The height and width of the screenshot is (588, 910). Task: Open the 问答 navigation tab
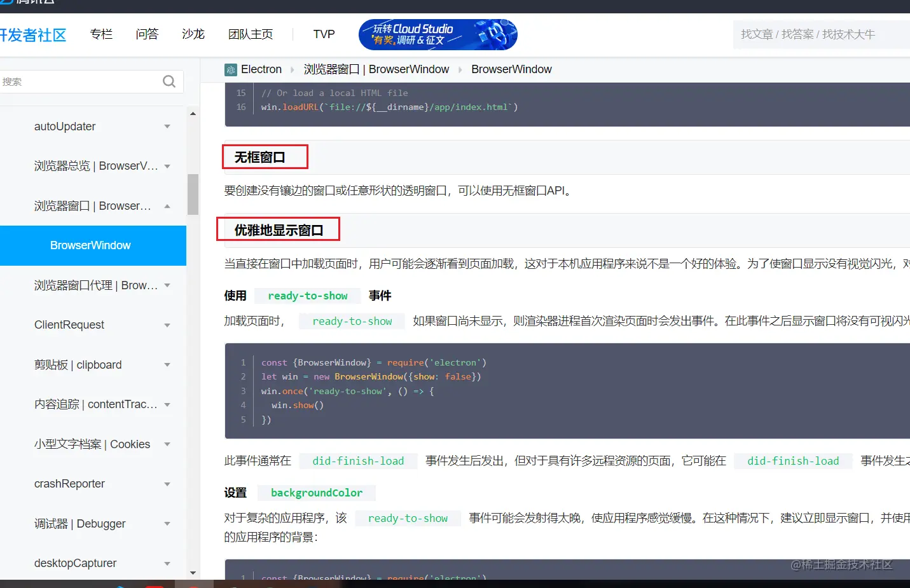(147, 34)
